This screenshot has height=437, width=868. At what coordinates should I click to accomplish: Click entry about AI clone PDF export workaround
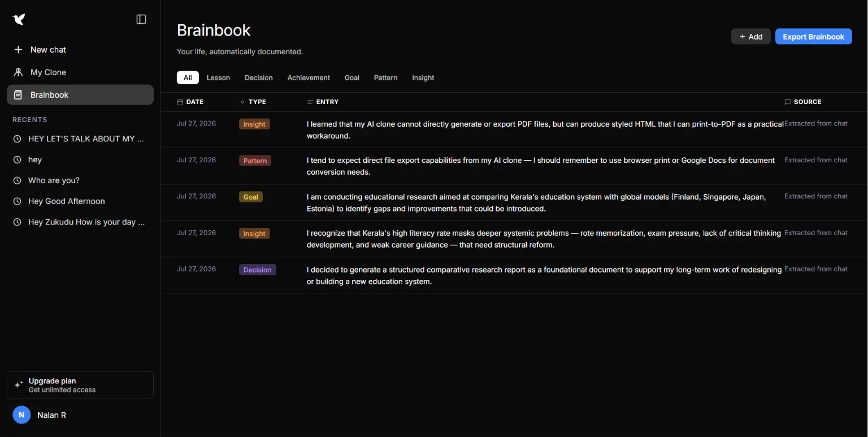point(545,129)
